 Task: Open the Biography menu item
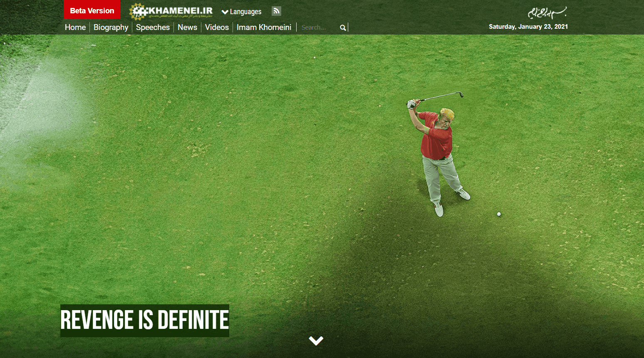pyautogui.click(x=111, y=27)
